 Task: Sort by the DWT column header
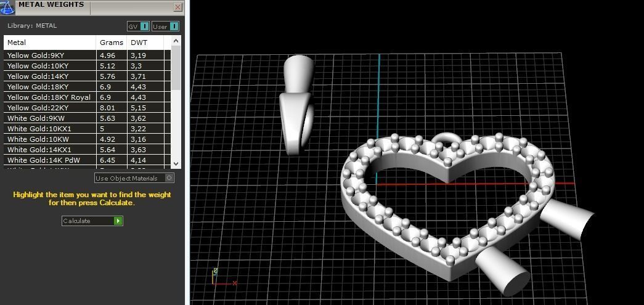145,43
